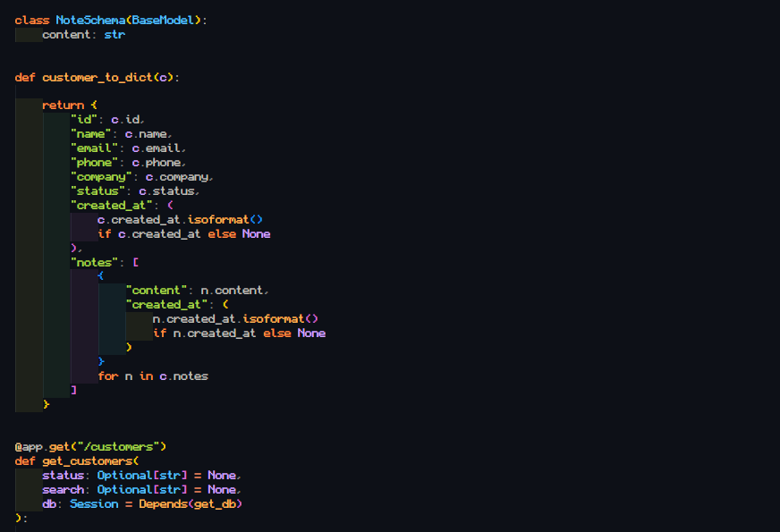Image resolution: width=780 pixels, height=532 pixels.
Task: Click 'search: Optional[str] = None' parameter
Action: pyautogui.click(x=141, y=490)
